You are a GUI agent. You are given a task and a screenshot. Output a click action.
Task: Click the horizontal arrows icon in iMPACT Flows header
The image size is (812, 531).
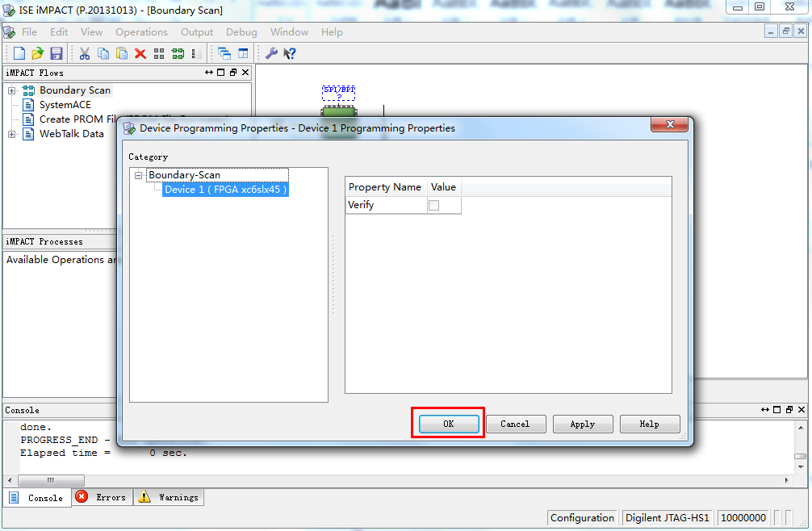pyautogui.click(x=209, y=73)
